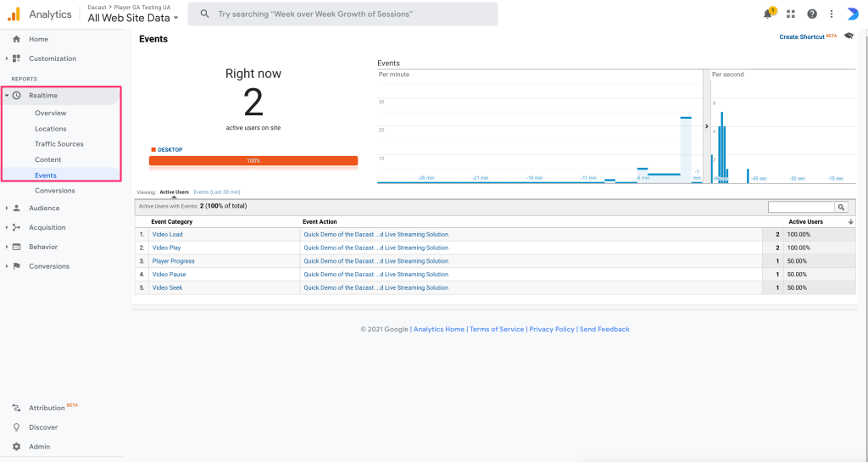Click the Video Play event category

click(x=167, y=248)
